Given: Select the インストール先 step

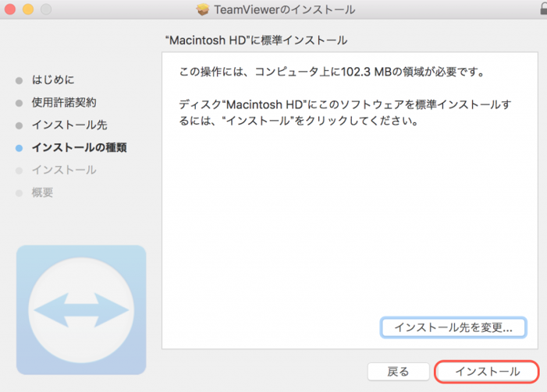Looking at the screenshot, I should pyautogui.click(x=69, y=125).
